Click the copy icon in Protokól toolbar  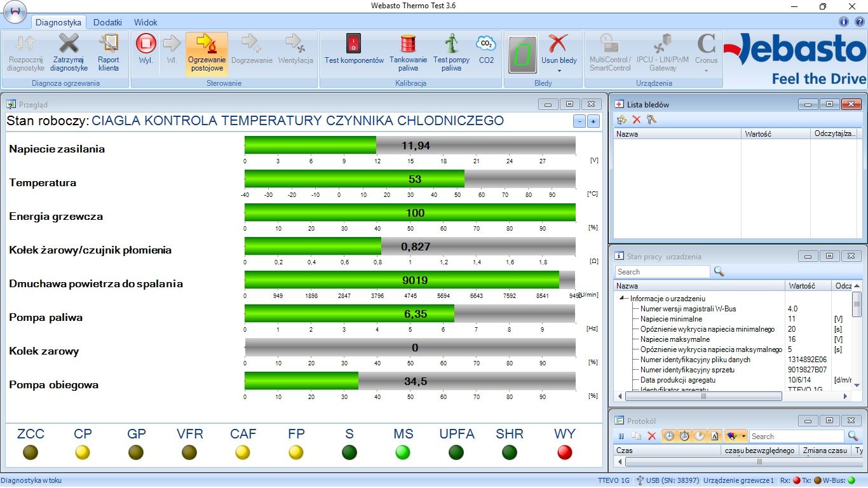pos(637,436)
